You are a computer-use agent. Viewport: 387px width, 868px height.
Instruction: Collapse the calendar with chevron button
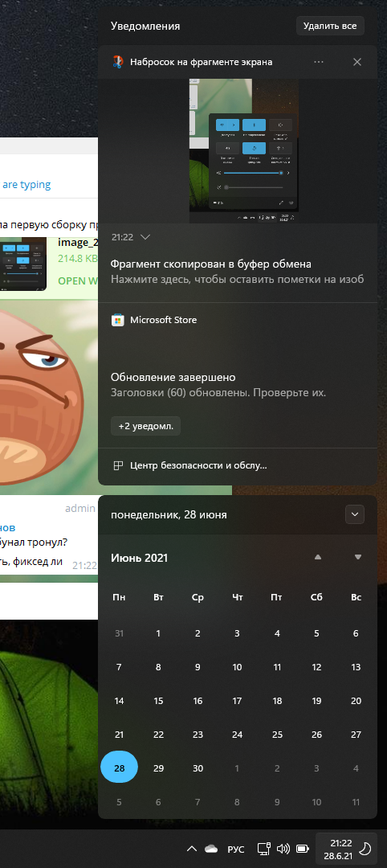pos(355,514)
